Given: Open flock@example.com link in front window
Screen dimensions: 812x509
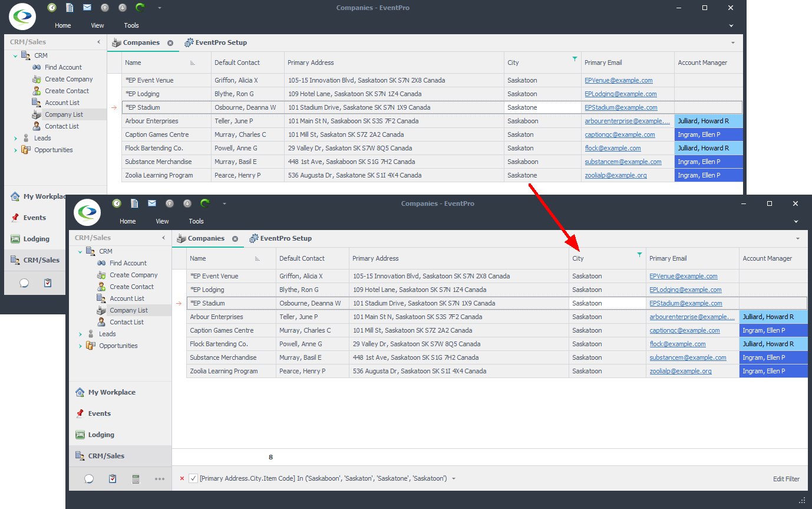Looking at the screenshot, I should (678, 344).
